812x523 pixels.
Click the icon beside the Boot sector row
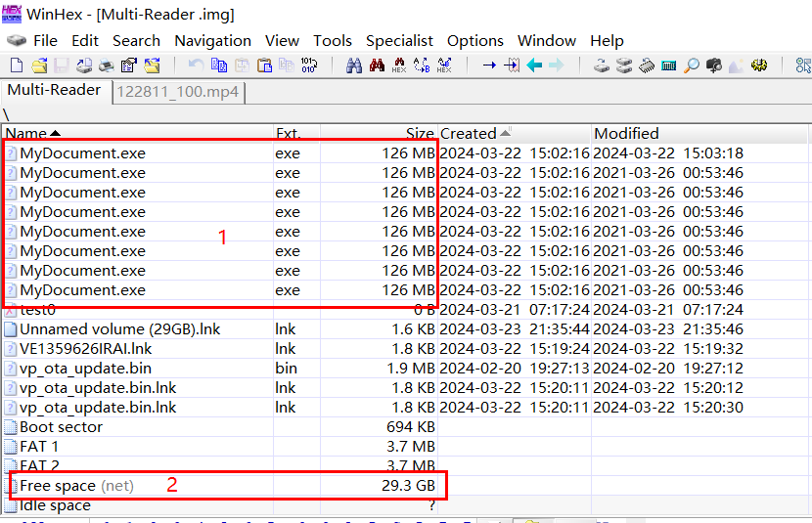click(11, 427)
